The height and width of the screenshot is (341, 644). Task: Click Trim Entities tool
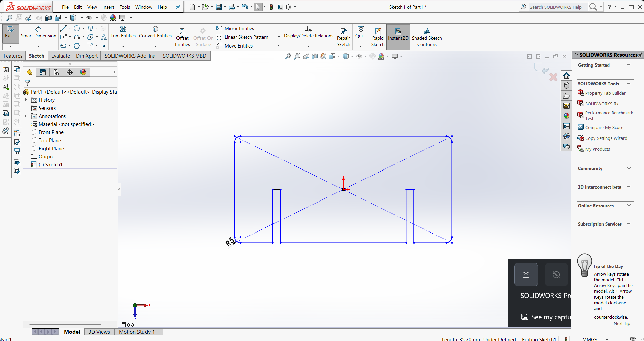(x=123, y=32)
